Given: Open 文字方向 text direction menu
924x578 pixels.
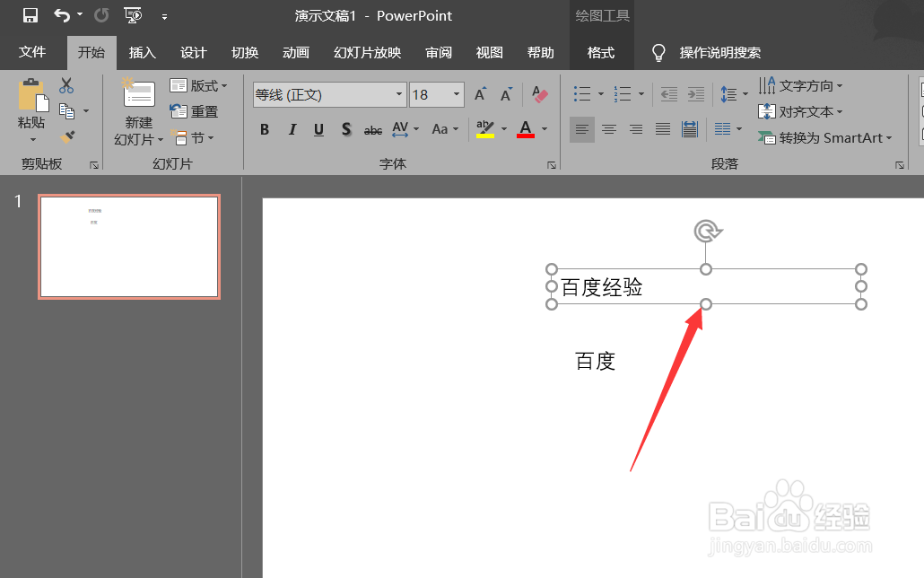Looking at the screenshot, I should pyautogui.click(x=800, y=86).
